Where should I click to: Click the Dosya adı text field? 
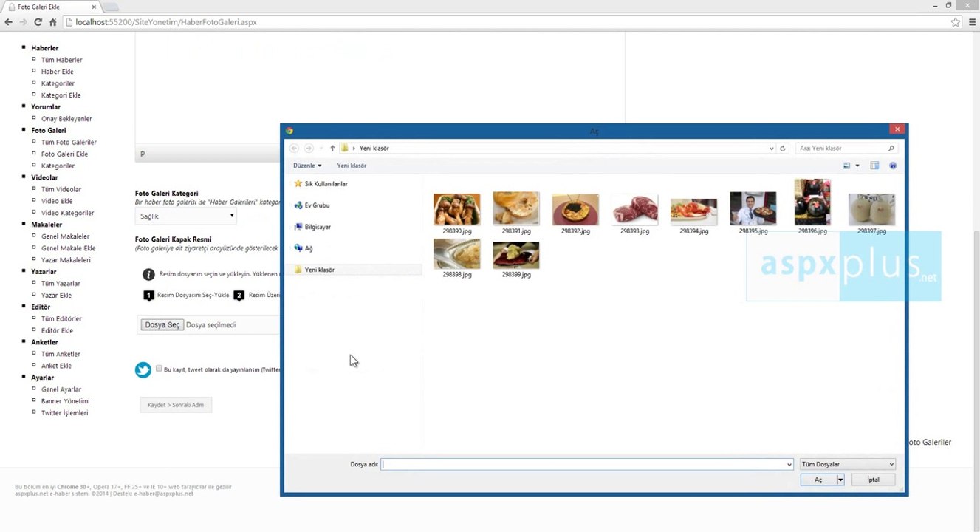tap(583, 464)
